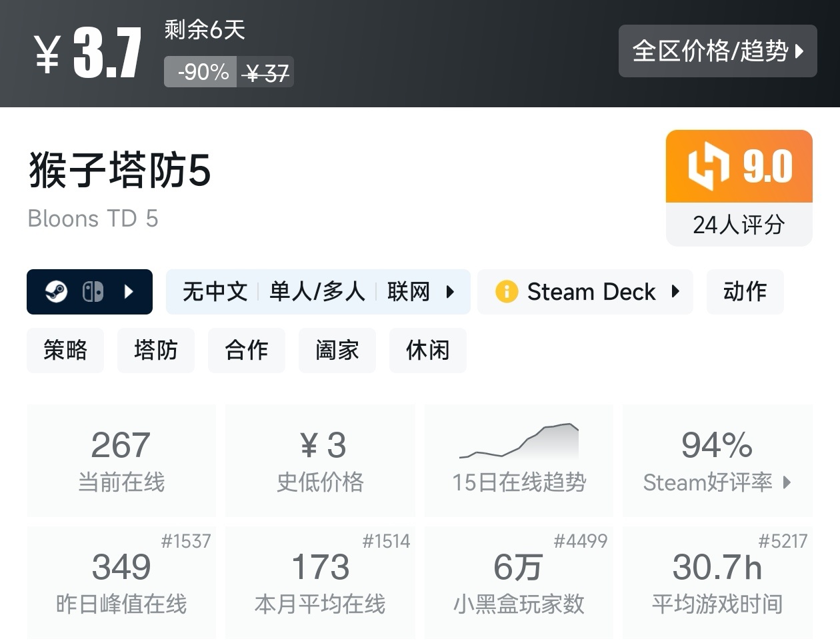Click the Xiaoheihe 9.0 rating badge
This screenshot has width=840, height=641.
pos(739,166)
